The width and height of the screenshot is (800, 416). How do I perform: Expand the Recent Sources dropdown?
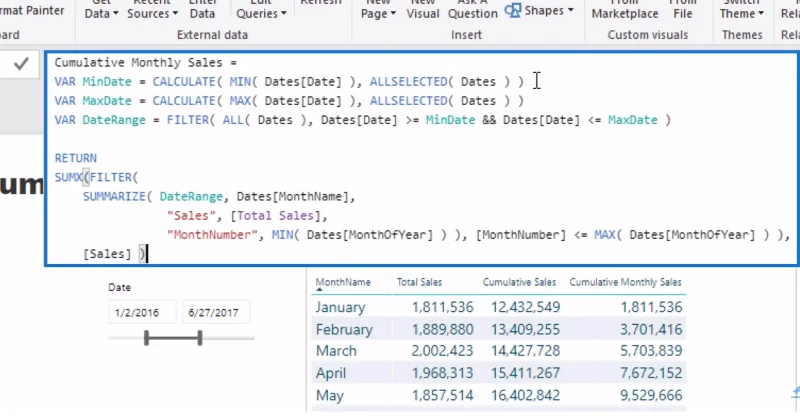pyautogui.click(x=152, y=10)
